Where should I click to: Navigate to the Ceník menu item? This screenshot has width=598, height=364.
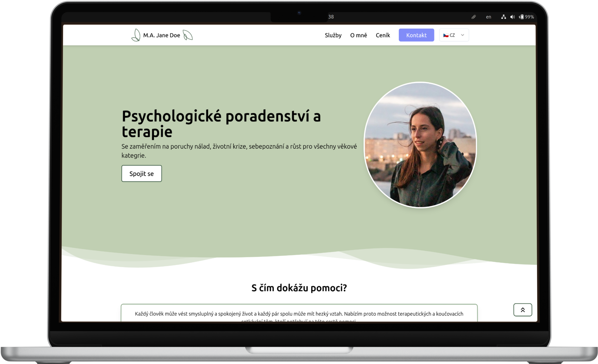[383, 35]
